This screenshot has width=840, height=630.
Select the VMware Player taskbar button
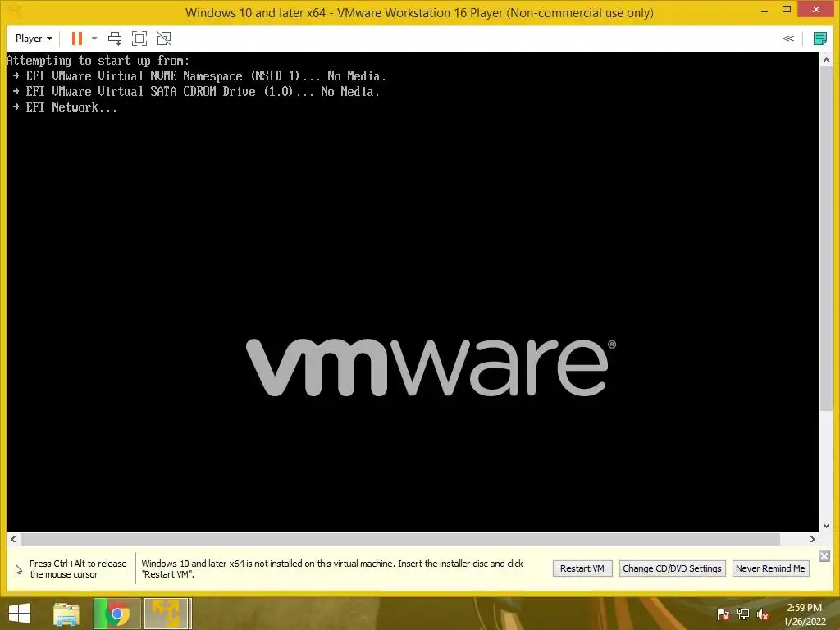(x=167, y=614)
